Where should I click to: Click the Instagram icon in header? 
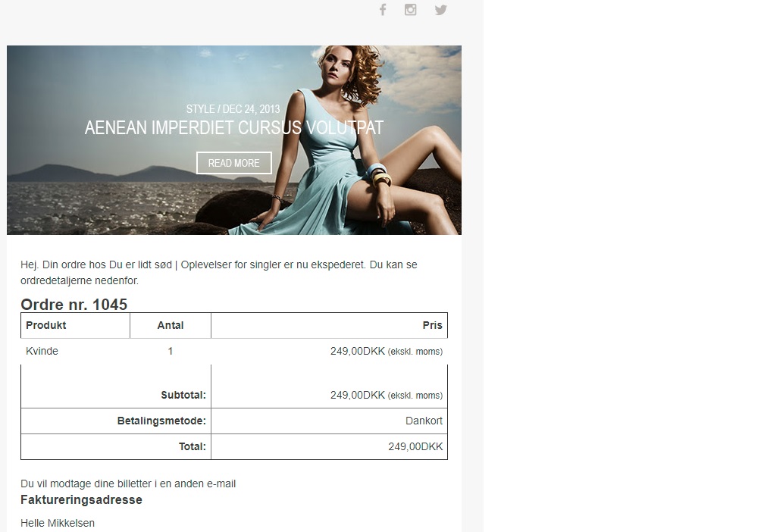(410, 10)
